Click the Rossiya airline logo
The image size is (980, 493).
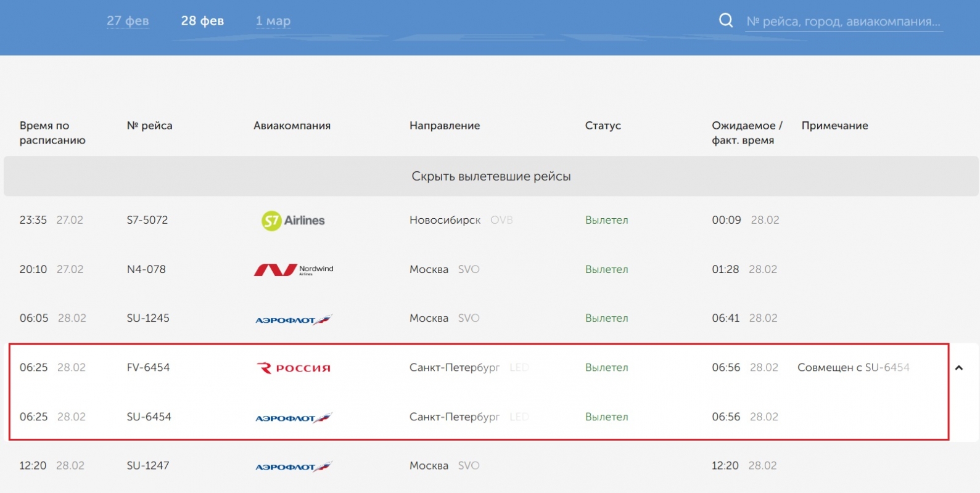[x=294, y=368]
